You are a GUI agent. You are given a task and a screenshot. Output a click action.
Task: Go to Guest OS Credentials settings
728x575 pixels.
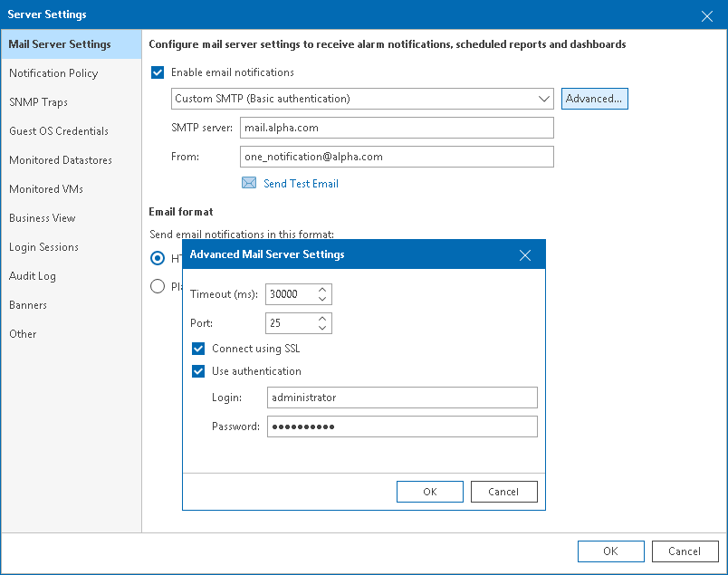pos(59,131)
